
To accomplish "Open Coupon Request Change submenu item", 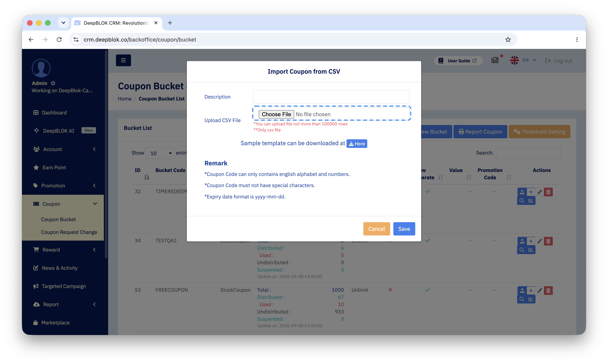I will 69,232.
